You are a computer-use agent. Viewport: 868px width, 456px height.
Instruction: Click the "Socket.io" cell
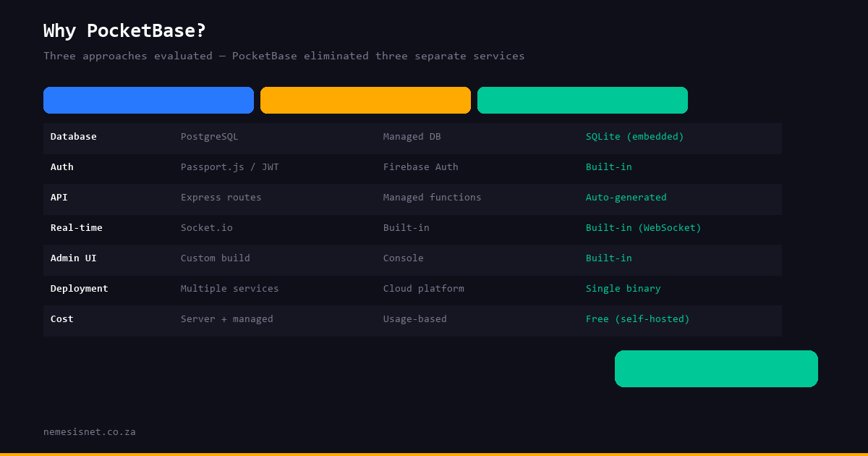click(207, 227)
